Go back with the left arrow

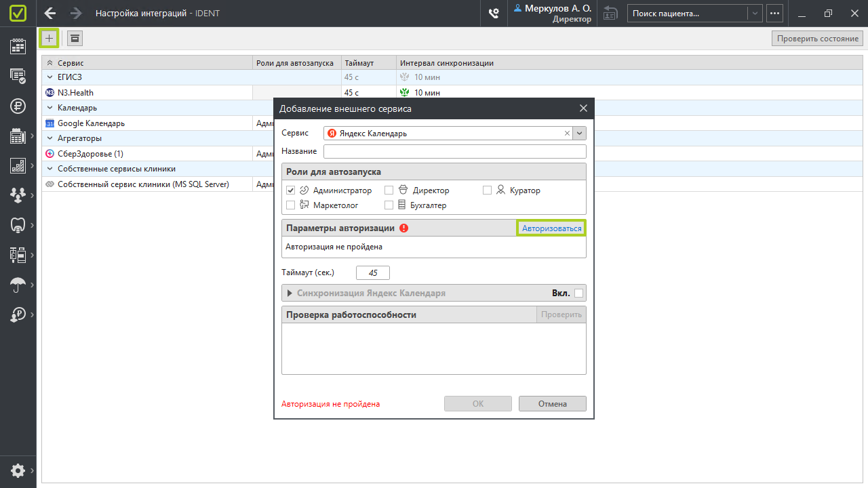point(50,13)
